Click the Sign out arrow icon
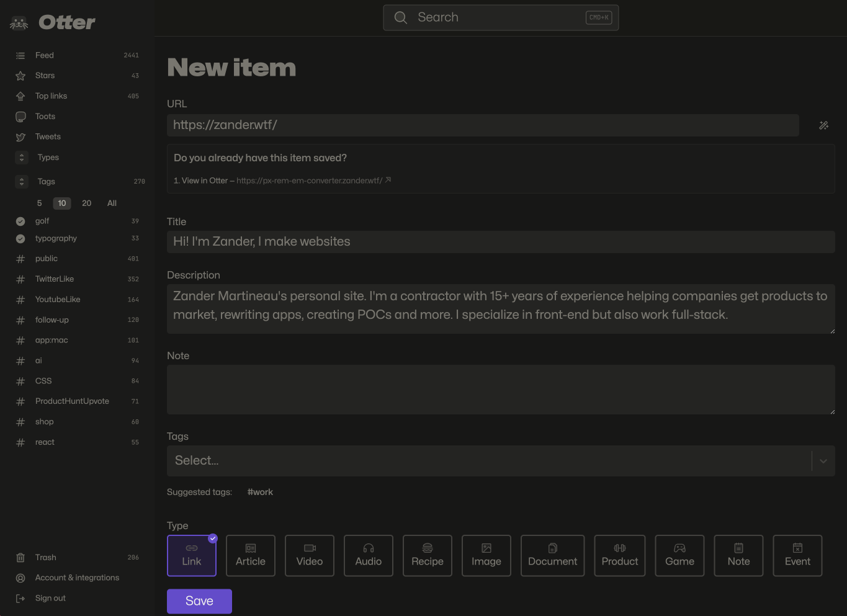 point(20,599)
